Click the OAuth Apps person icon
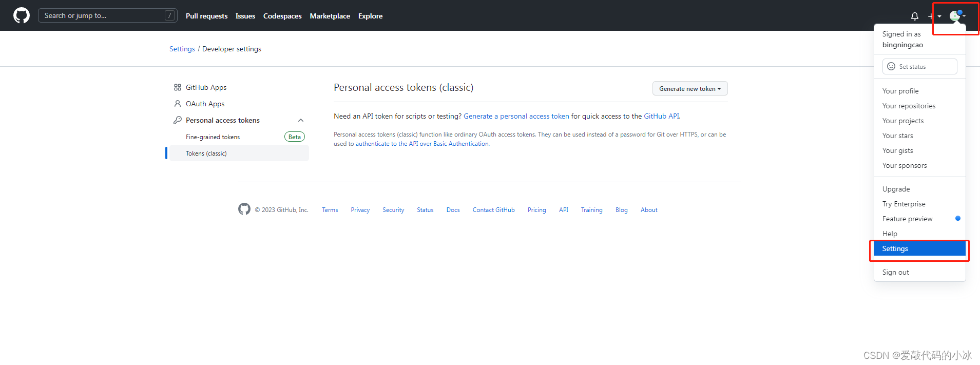 (x=178, y=104)
